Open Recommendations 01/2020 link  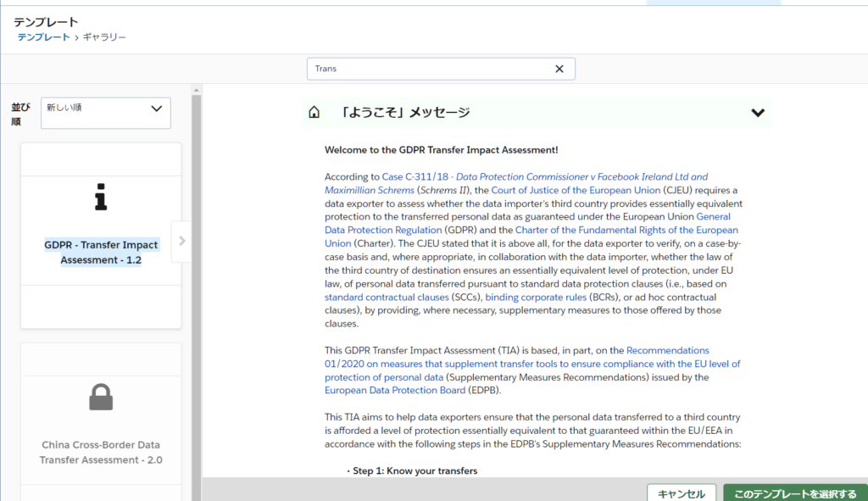click(668, 350)
